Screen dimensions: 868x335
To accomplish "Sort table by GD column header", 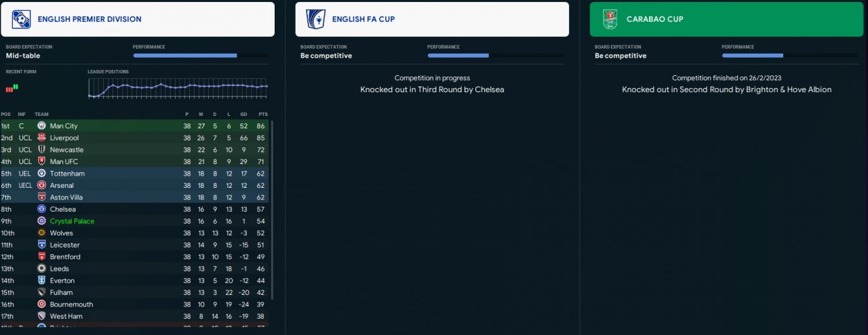I will point(243,114).
